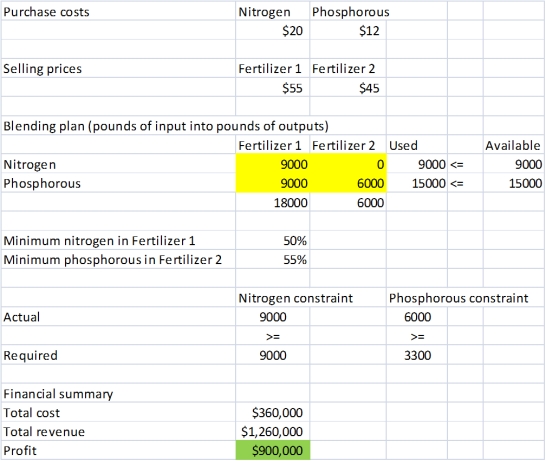Click the Fertilizer 1 total 18000 cell
546x461 pixels.
click(x=272, y=202)
